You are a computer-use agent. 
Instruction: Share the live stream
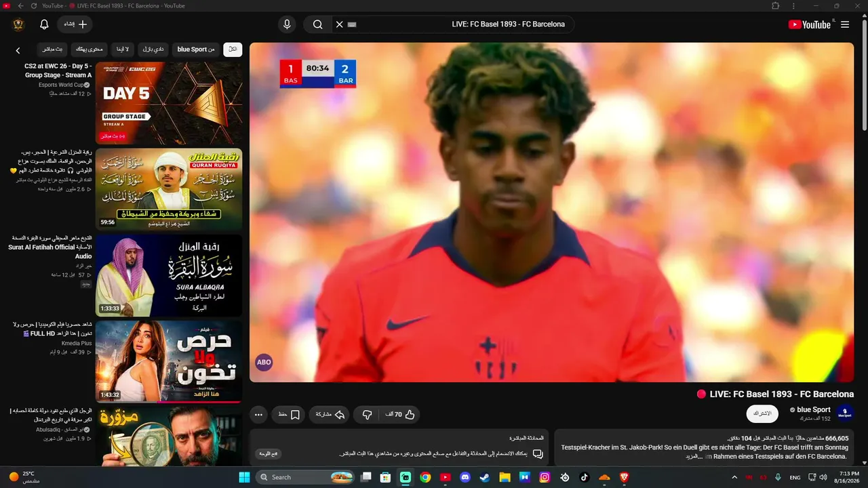click(x=330, y=414)
